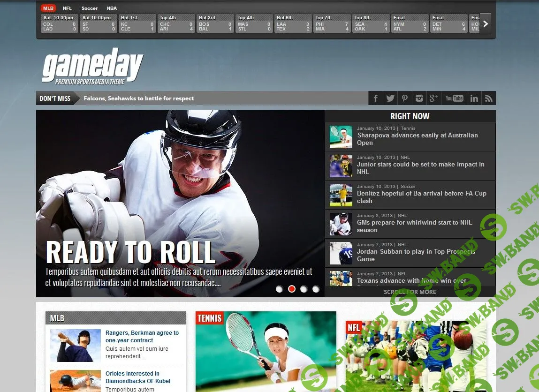Select the first slideshow navigation dot

point(279,289)
